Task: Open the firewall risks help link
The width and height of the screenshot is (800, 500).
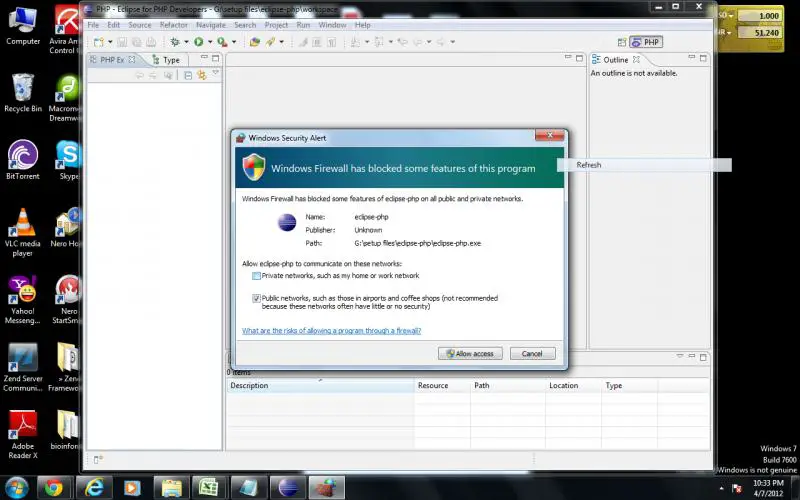Action: 332,331
